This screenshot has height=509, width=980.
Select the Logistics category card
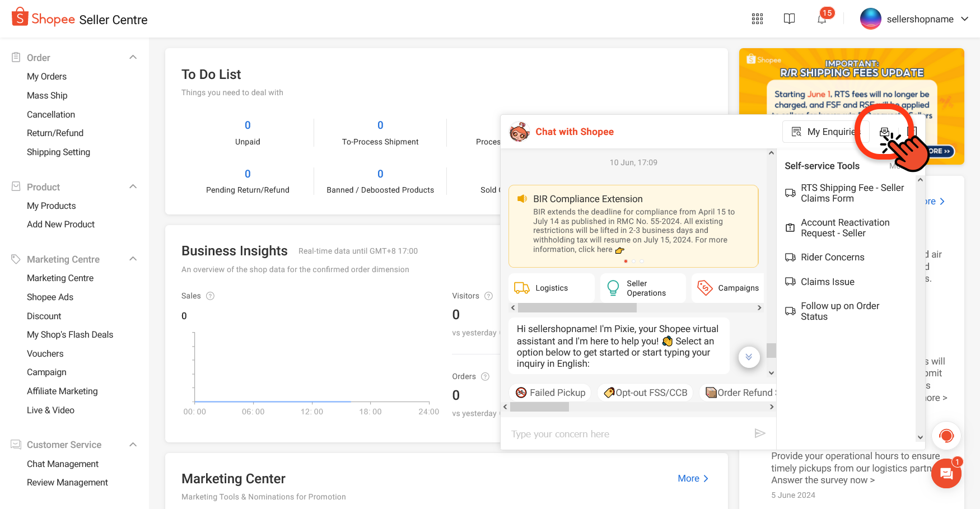coord(552,288)
